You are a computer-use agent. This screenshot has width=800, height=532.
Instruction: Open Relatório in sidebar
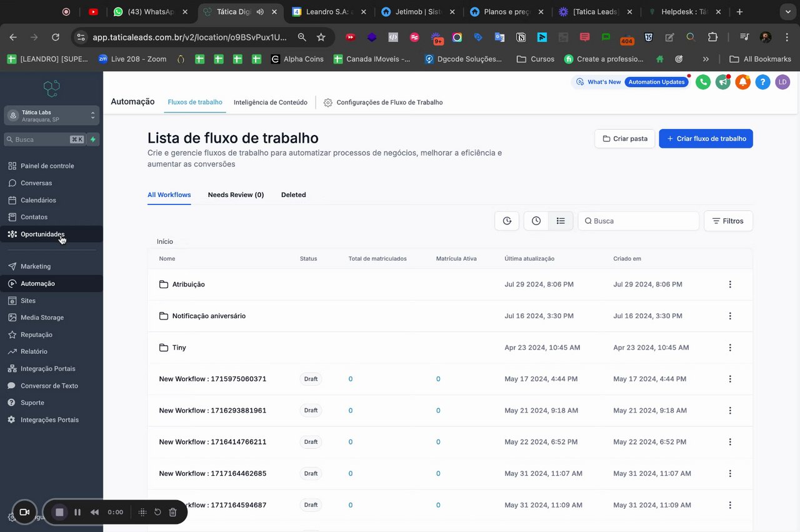point(51,351)
